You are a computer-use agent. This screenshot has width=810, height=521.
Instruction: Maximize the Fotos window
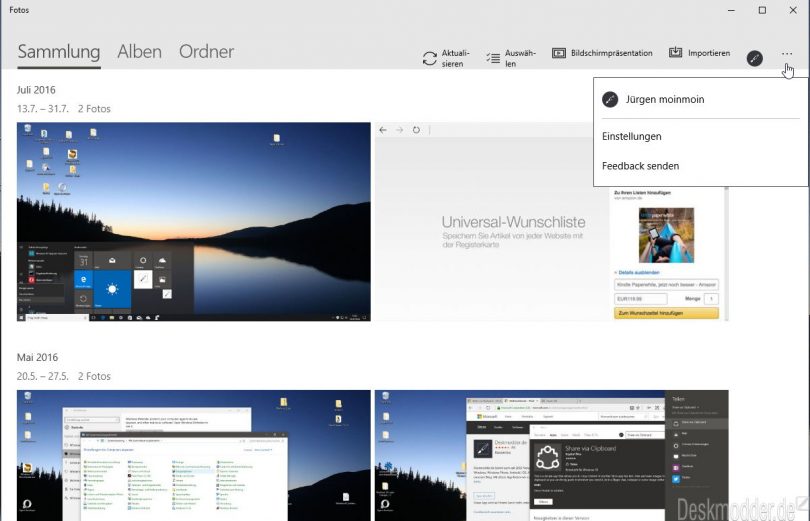(762, 10)
